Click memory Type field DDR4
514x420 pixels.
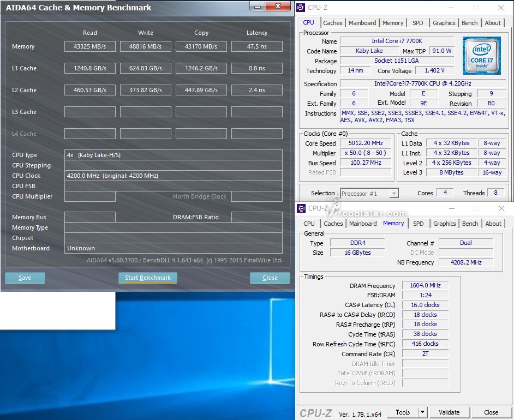pos(357,243)
